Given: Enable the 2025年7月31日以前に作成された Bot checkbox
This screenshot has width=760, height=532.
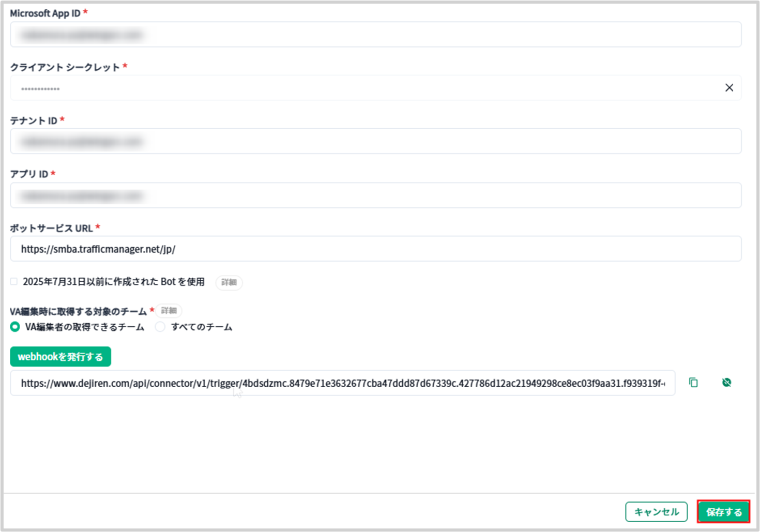Looking at the screenshot, I should [14, 282].
